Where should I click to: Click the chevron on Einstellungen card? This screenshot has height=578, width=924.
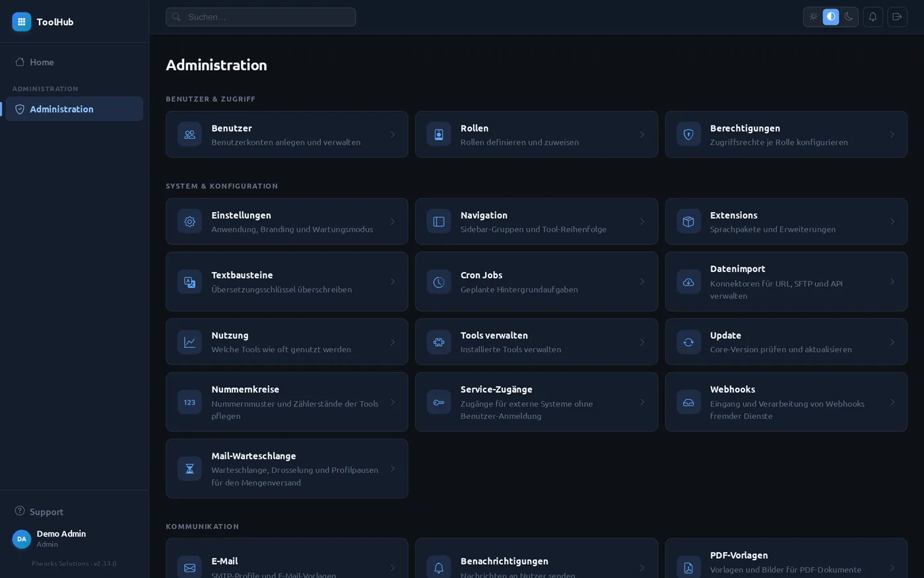click(393, 222)
